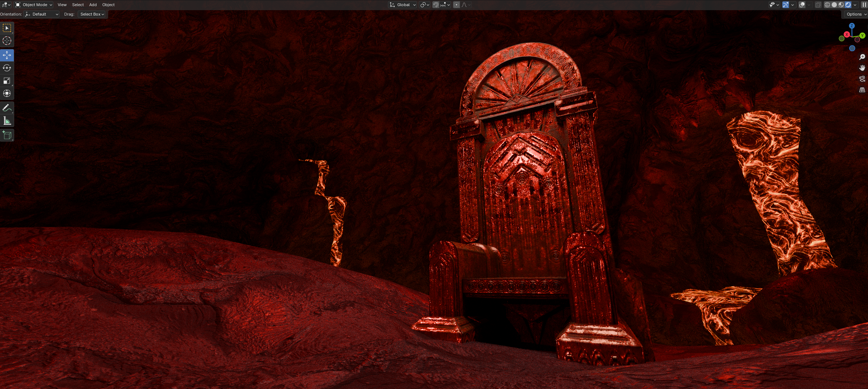Image resolution: width=868 pixels, height=389 pixels.
Task: Open the Orientation Default dropdown
Action: (41, 14)
